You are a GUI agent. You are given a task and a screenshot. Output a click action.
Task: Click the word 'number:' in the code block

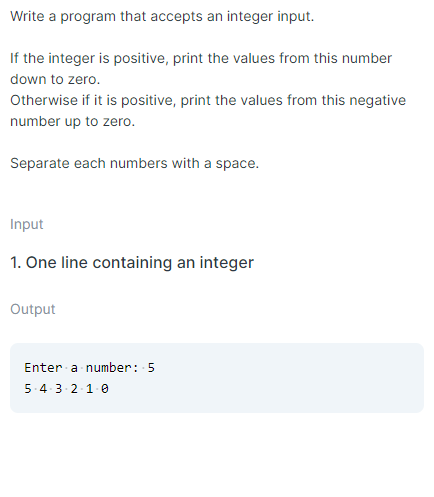coord(112,368)
